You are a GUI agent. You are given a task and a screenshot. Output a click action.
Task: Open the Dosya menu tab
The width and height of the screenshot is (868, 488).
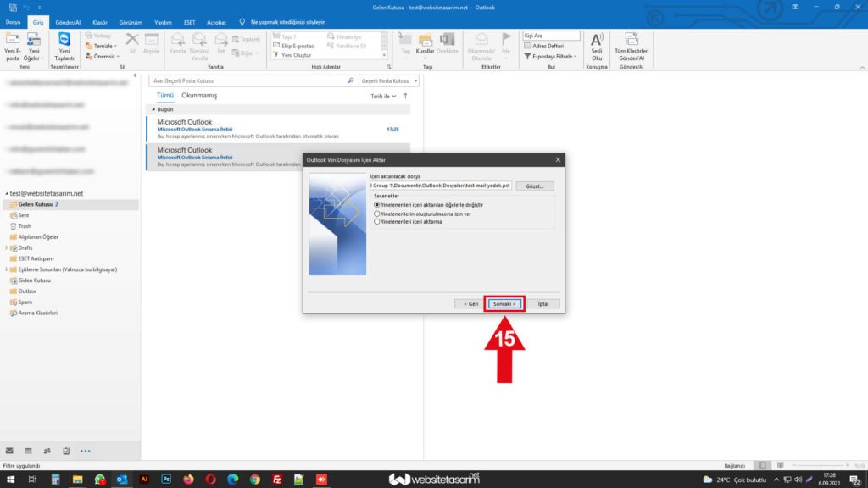[x=14, y=22]
